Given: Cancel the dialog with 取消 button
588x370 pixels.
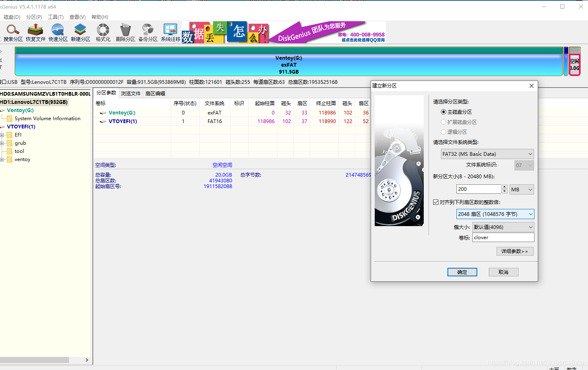Looking at the screenshot, I should tap(503, 272).
